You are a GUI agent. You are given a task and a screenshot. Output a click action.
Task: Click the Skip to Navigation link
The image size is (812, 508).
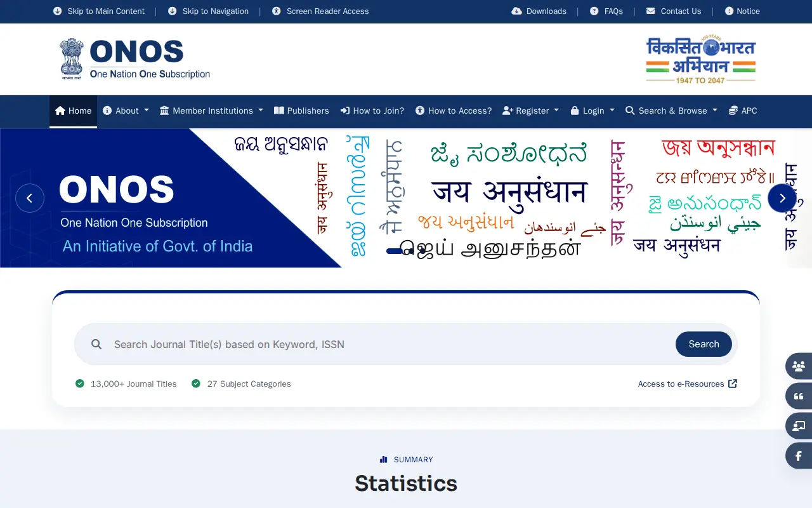pos(208,11)
